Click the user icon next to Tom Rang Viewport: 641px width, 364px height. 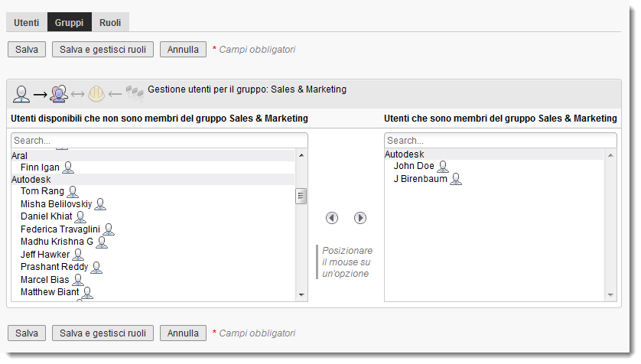click(x=73, y=192)
